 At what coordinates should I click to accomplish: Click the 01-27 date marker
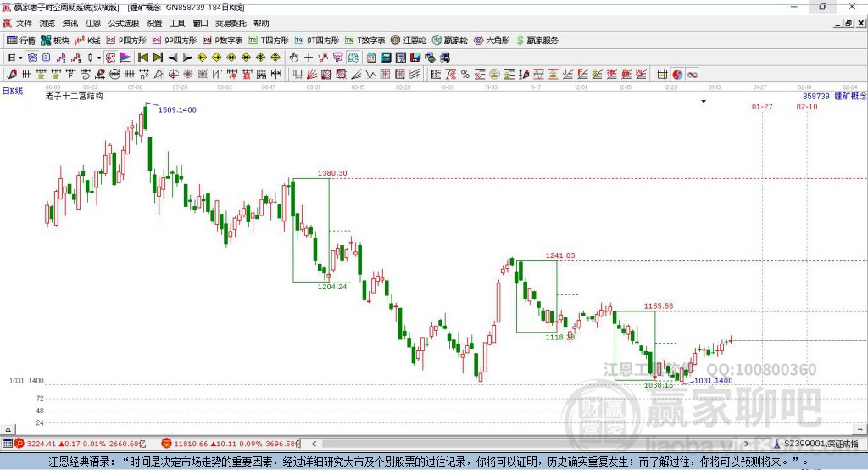pos(762,106)
